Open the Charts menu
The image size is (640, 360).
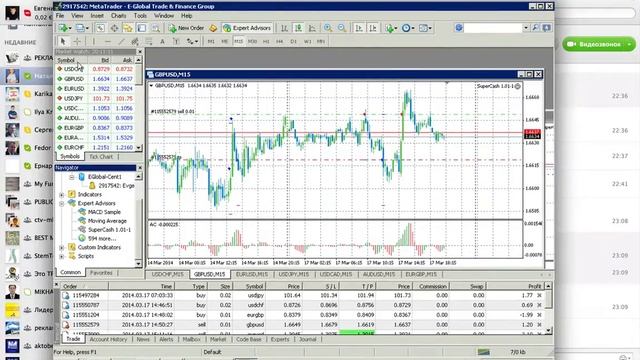pyautogui.click(x=118, y=16)
